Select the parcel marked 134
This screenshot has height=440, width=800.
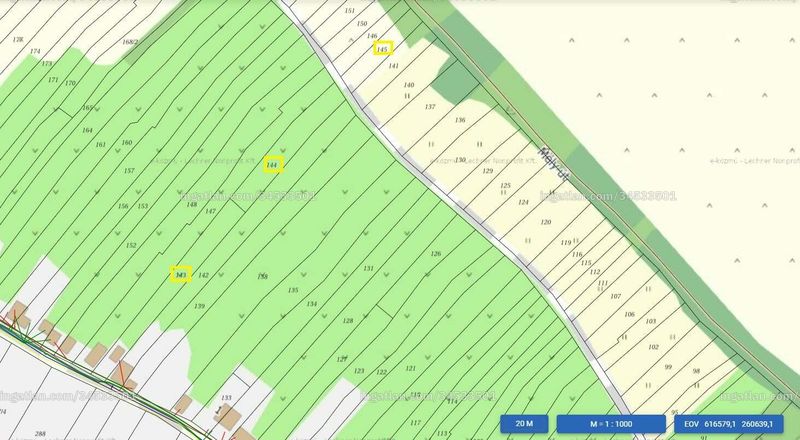[x=312, y=304]
